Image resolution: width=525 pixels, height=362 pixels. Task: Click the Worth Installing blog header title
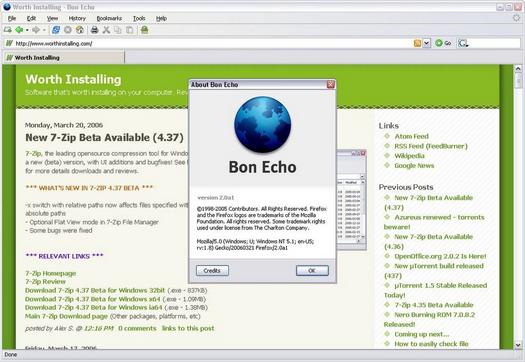73,79
